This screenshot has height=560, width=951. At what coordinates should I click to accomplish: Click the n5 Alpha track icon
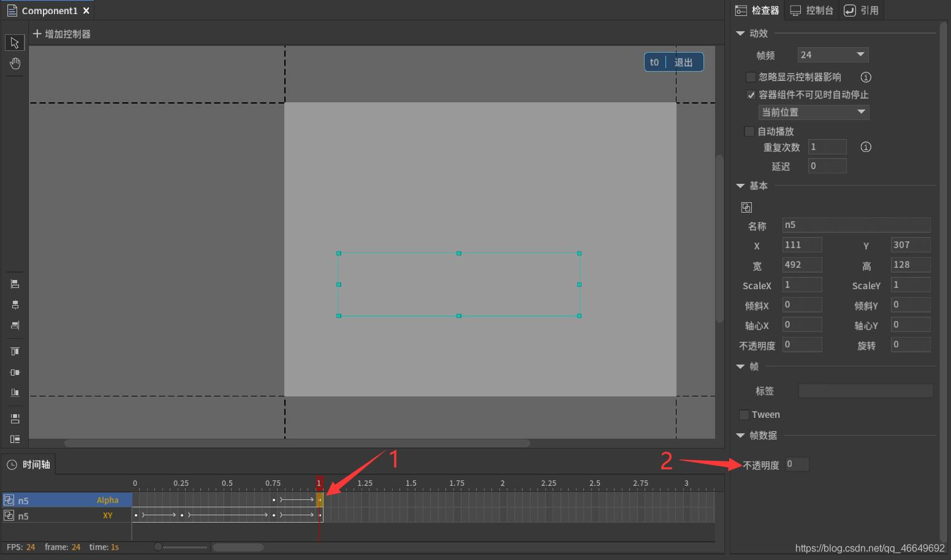point(9,500)
